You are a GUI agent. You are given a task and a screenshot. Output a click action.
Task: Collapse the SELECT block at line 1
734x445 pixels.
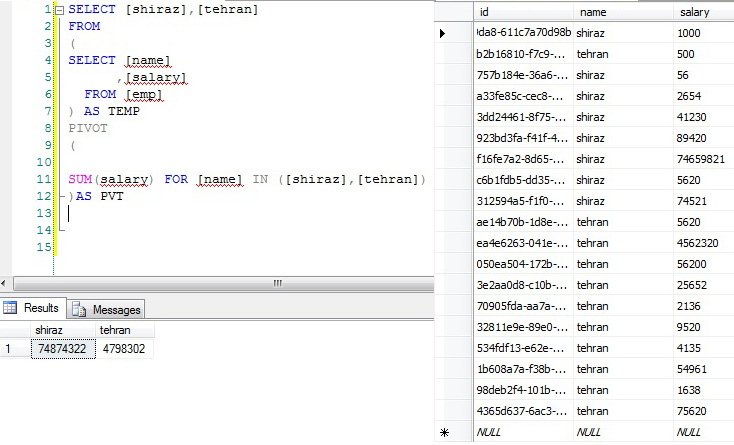click(x=60, y=10)
